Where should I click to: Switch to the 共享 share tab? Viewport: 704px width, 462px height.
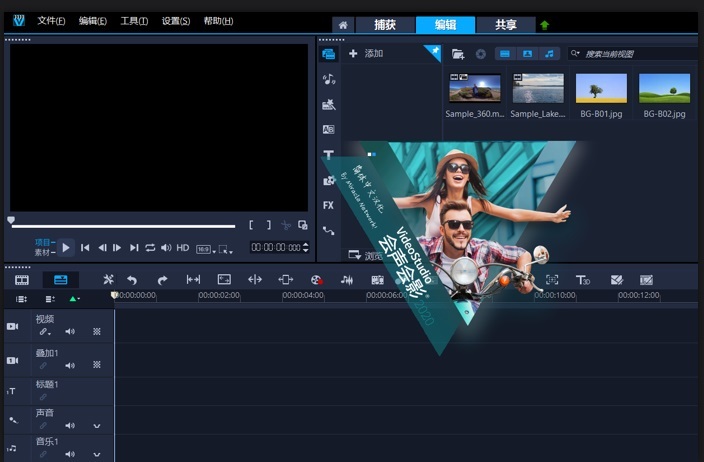(x=506, y=25)
